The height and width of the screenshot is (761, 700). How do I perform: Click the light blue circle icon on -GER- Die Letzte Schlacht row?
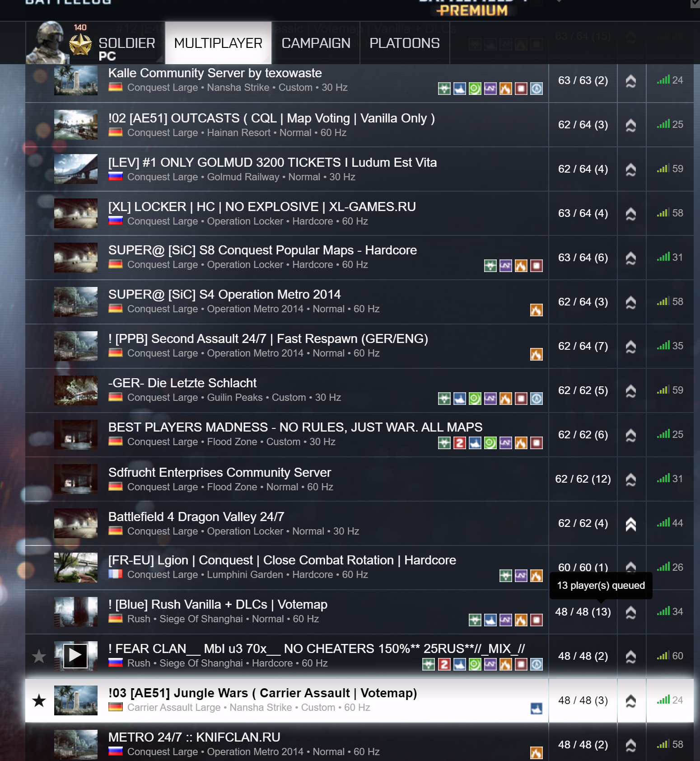pos(537,399)
